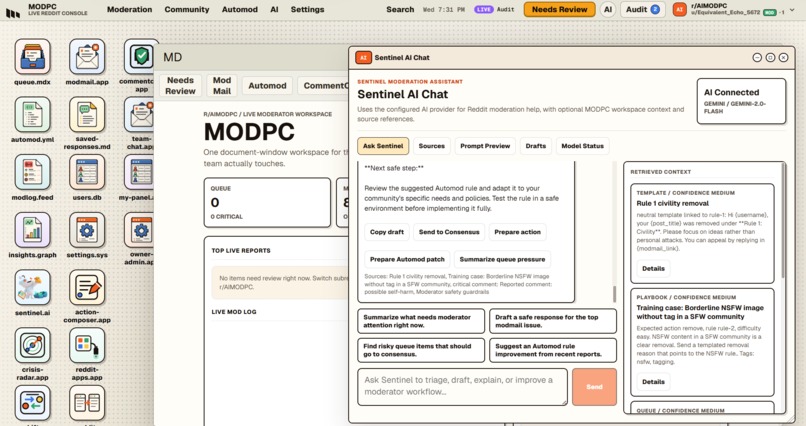Open the comments app shield icon

click(139, 57)
